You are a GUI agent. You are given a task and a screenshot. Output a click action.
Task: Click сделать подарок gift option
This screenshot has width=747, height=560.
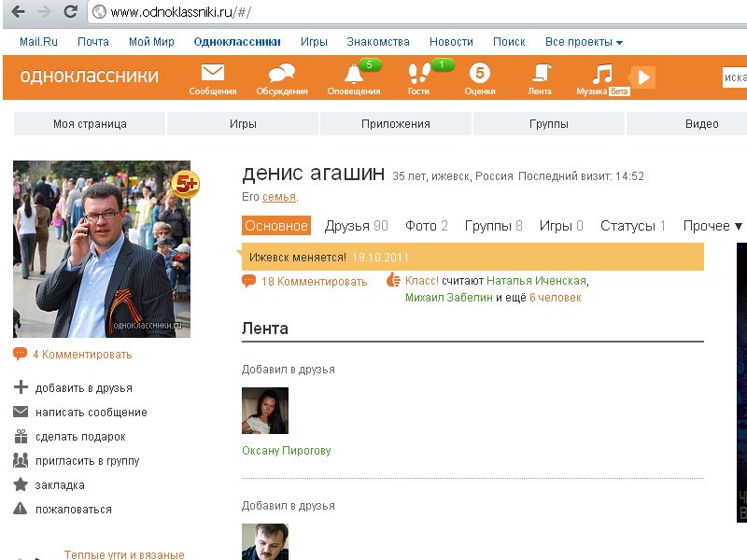coord(79,437)
